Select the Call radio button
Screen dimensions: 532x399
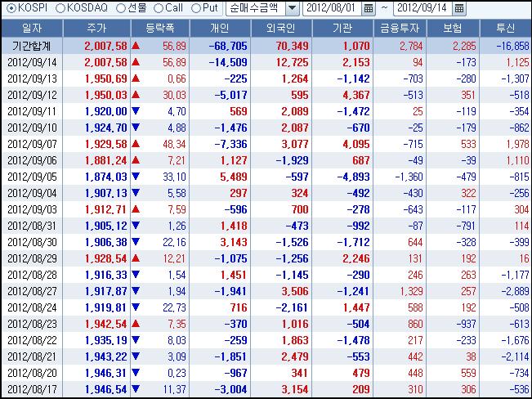point(158,8)
